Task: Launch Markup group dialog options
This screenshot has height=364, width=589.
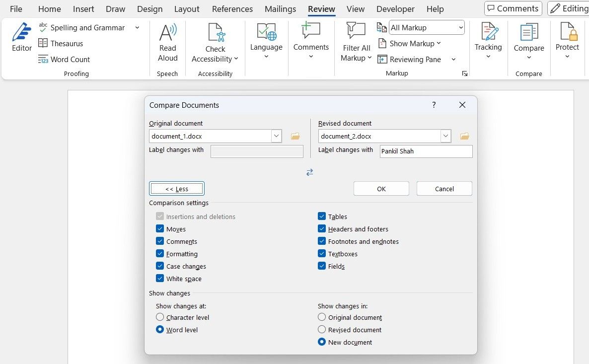Action: point(465,73)
